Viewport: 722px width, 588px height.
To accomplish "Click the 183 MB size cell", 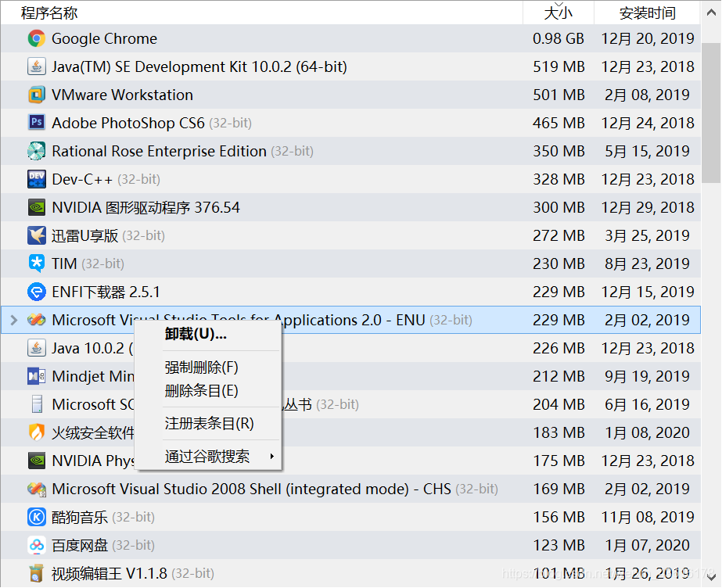I will [559, 432].
